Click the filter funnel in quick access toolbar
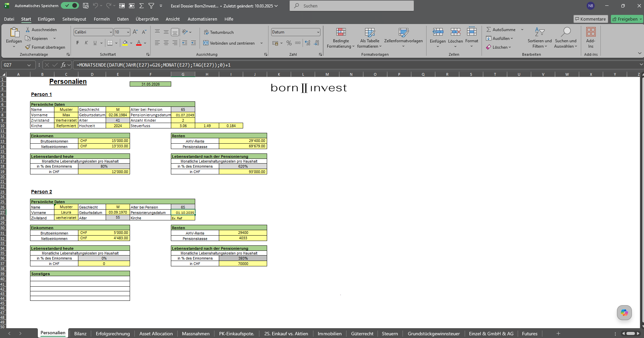The width and height of the screenshot is (644, 338). tap(151, 6)
